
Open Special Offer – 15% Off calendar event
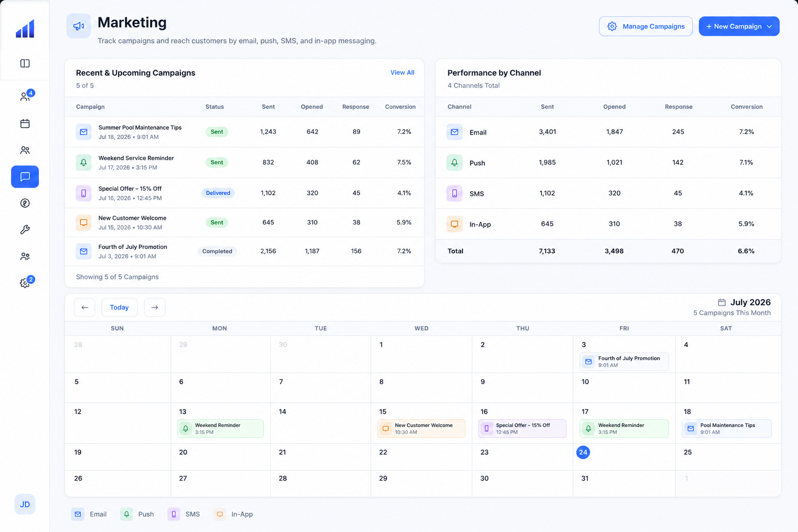pos(522,429)
